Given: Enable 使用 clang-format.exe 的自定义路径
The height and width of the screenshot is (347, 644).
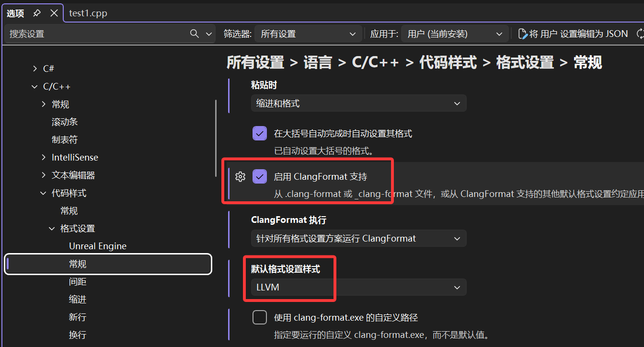Looking at the screenshot, I should click(x=260, y=317).
